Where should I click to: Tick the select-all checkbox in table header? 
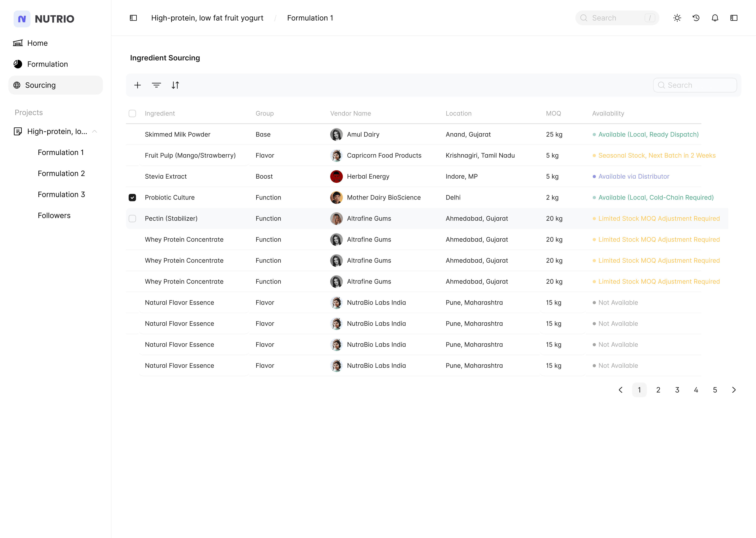[x=132, y=113]
